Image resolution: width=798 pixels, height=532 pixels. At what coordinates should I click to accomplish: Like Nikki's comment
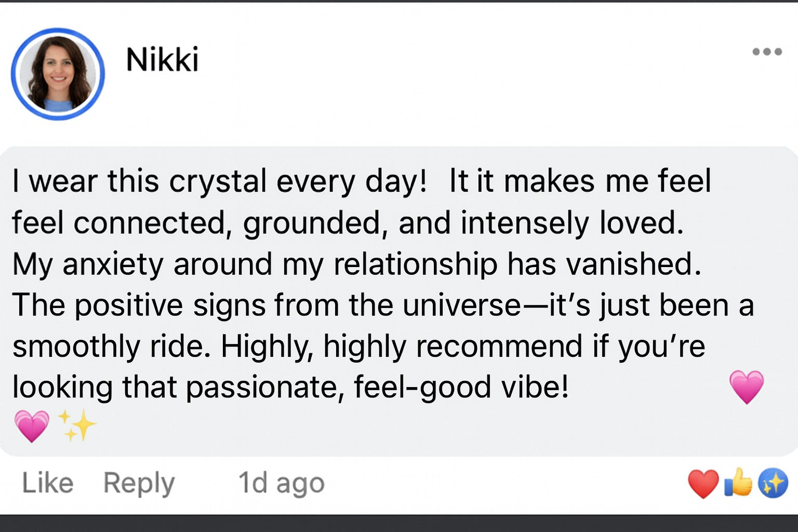click(47, 483)
